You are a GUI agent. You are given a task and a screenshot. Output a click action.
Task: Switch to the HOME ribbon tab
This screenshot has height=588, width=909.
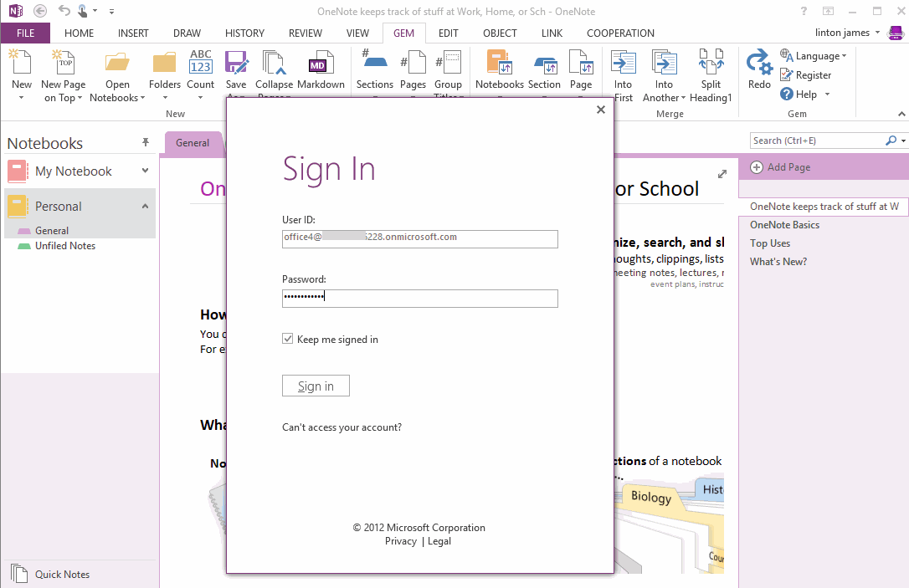point(79,33)
